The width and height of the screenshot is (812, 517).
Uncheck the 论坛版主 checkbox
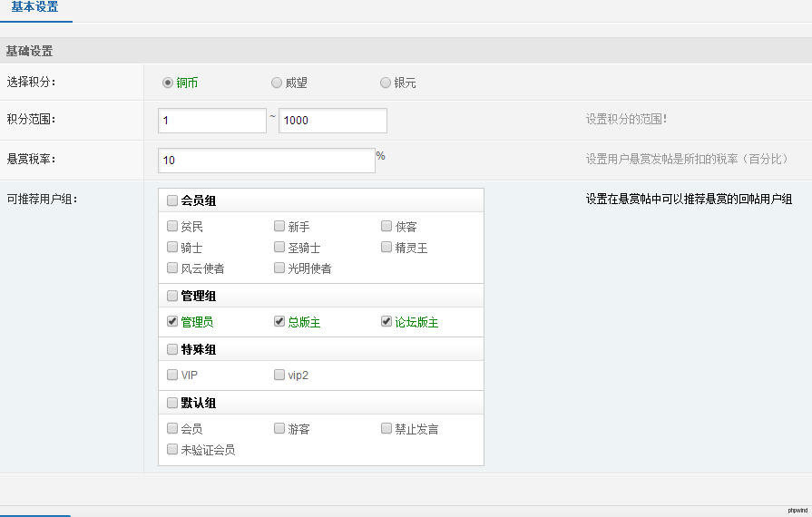pos(386,322)
